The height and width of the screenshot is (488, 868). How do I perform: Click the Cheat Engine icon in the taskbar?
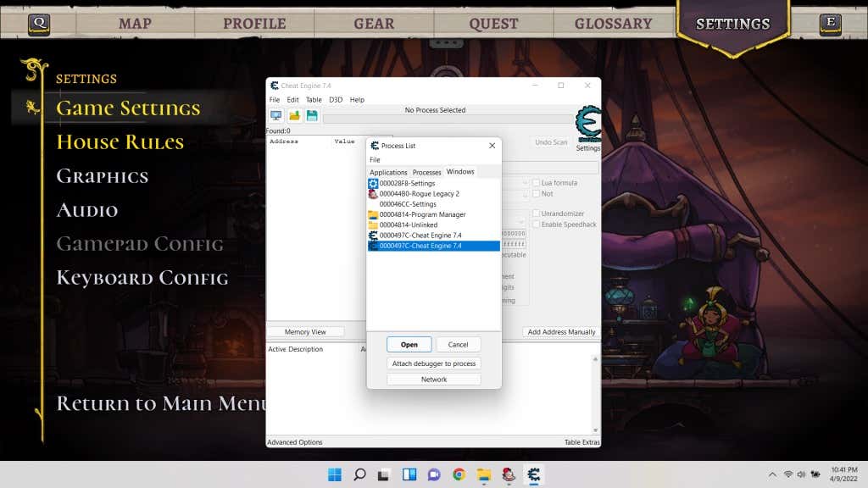pyautogui.click(x=532, y=474)
